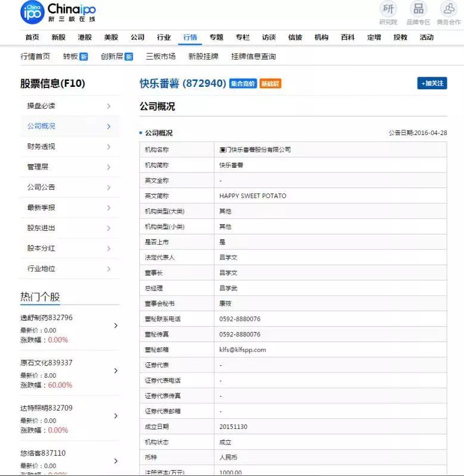Viewport: 464px width, 476px height.
Task: Open the 品牌专区 brand zone icon
Action: [418, 12]
